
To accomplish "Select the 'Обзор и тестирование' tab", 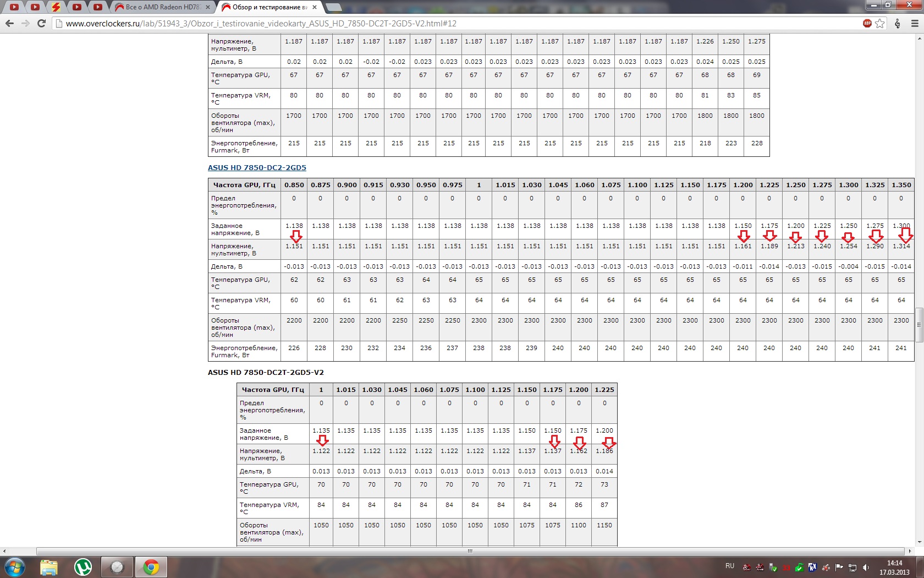I will pos(269,7).
